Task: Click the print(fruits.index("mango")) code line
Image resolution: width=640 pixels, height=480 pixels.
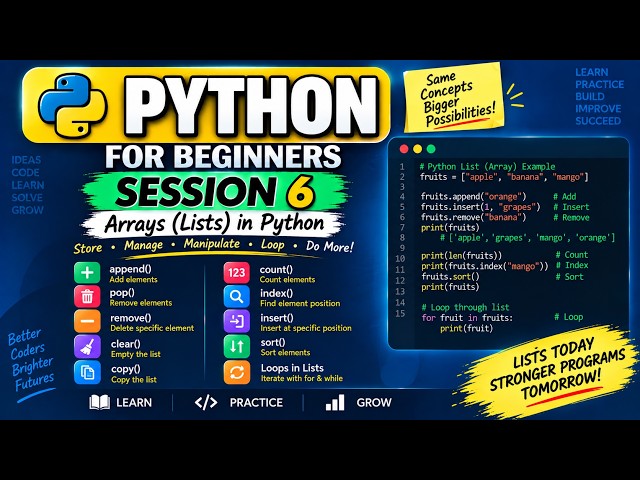Action: (485, 267)
